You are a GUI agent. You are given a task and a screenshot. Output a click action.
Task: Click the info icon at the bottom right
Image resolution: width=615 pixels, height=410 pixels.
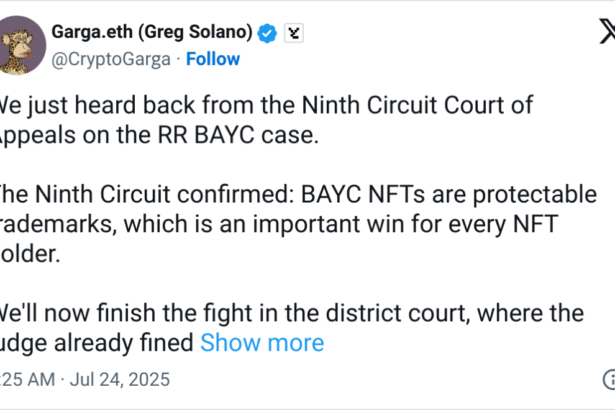tap(609, 379)
